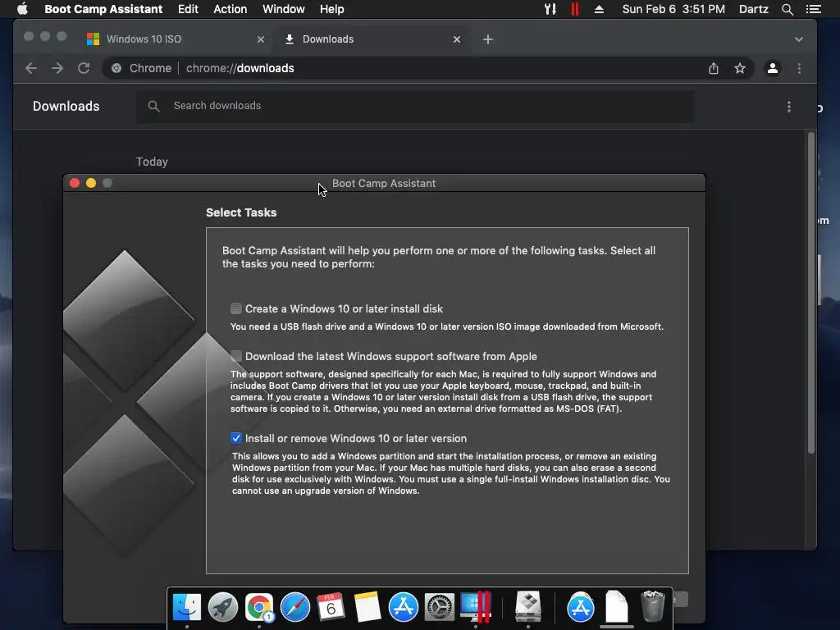840x630 pixels.
Task: Open the Window menu
Action: coord(283,9)
